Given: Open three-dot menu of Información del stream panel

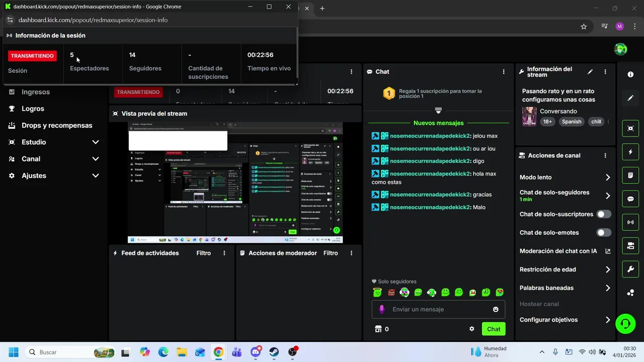Looking at the screenshot, I should [605, 72].
